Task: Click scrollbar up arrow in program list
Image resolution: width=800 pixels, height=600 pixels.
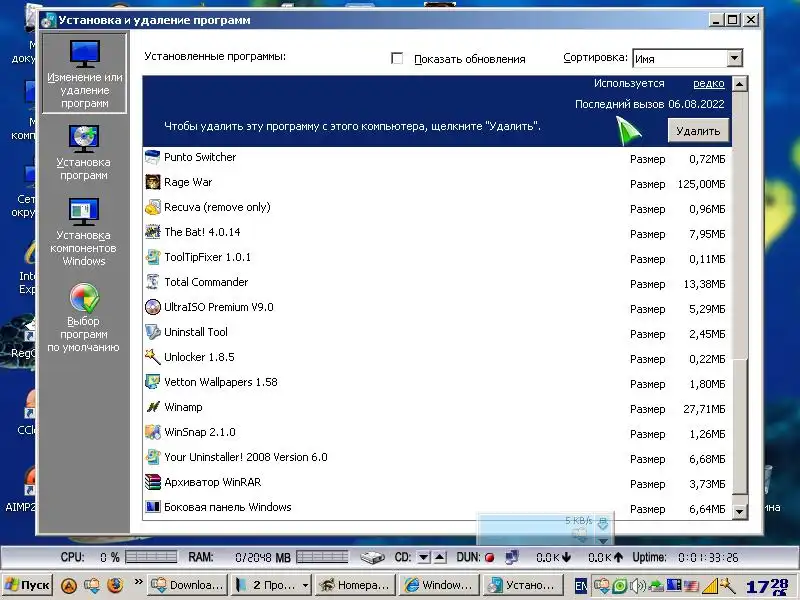Action: [x=740, y=84]
